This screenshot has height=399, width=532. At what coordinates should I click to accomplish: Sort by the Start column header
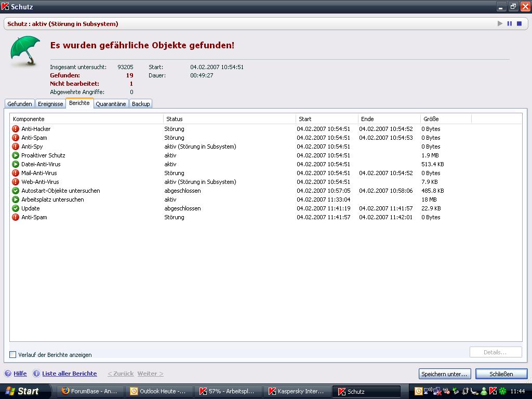click(327, 119)
